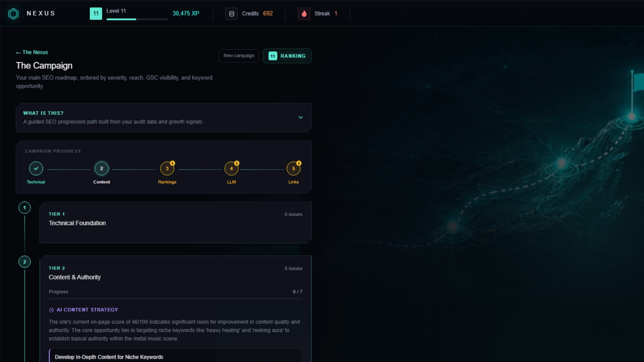Click the Tier 2 timeline number marker

point(25,262)
